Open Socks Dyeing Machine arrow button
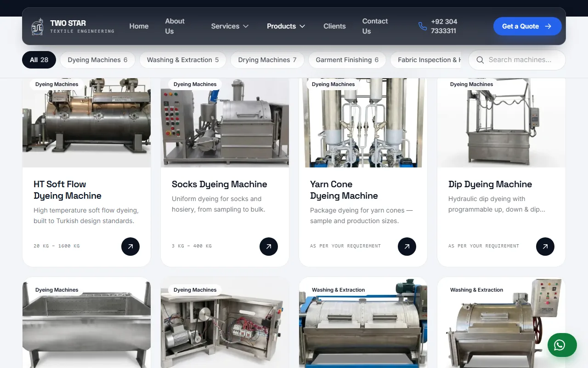The image size is (588, 368). click(x=269, y=247)
